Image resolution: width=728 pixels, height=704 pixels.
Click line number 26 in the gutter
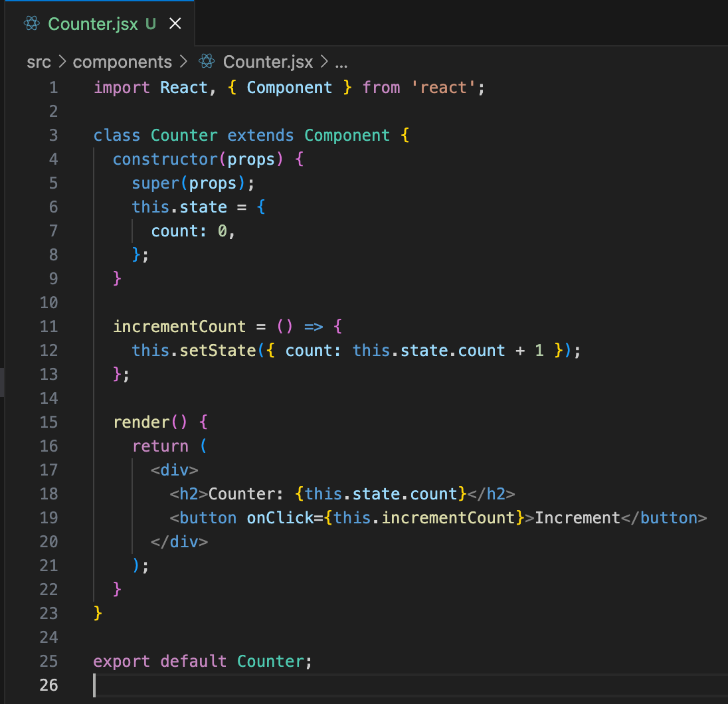pyautogui.click(x=49, y=685)
